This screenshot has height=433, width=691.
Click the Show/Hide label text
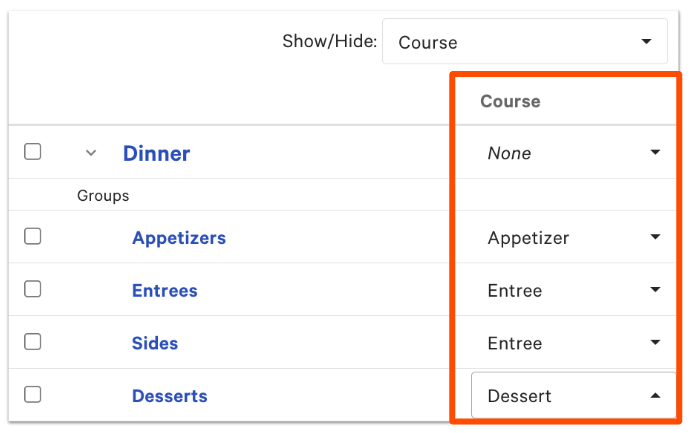coord(329,42)
